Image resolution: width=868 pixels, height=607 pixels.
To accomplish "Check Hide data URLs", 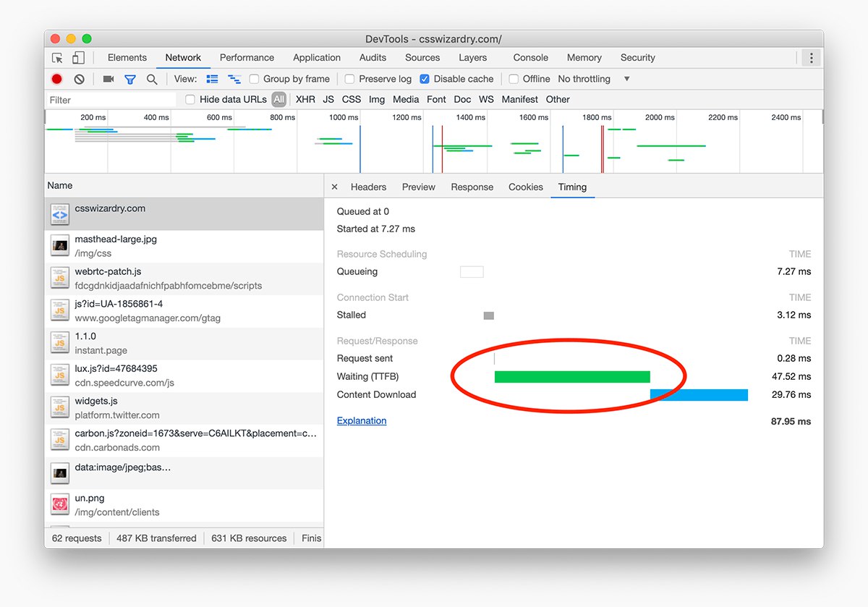I will coord(190,99).
